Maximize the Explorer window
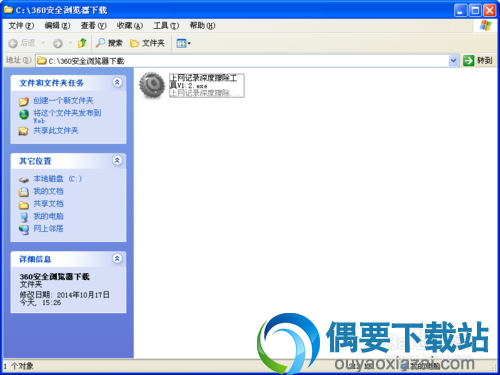This screenshot has width=500, height=375. pyautogui.click(x=475, y=10)
